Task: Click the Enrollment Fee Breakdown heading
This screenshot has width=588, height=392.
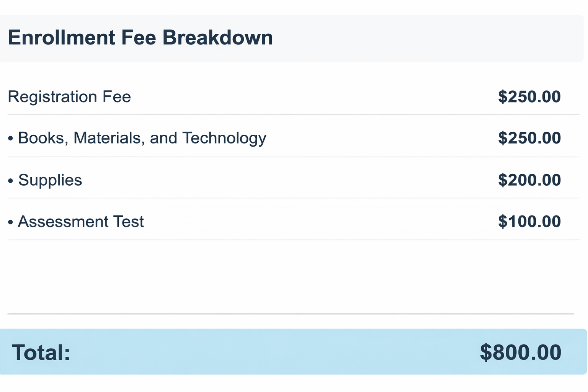Action: point(140,38)
